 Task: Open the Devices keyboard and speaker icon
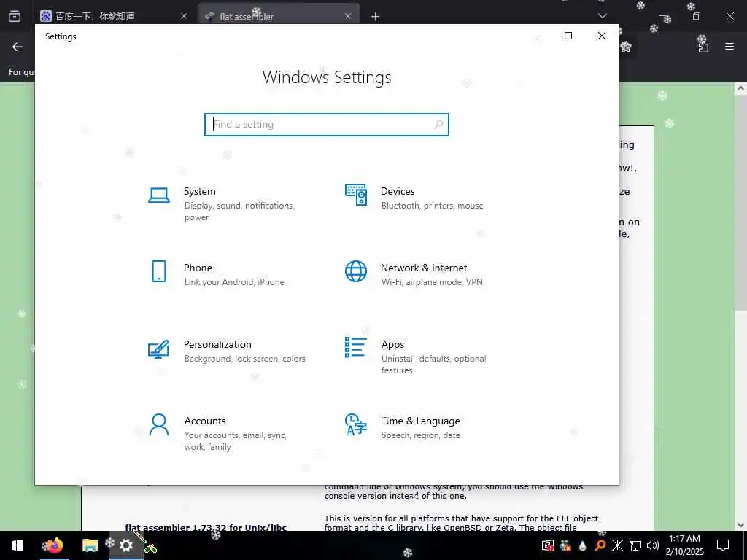[356, 195]
